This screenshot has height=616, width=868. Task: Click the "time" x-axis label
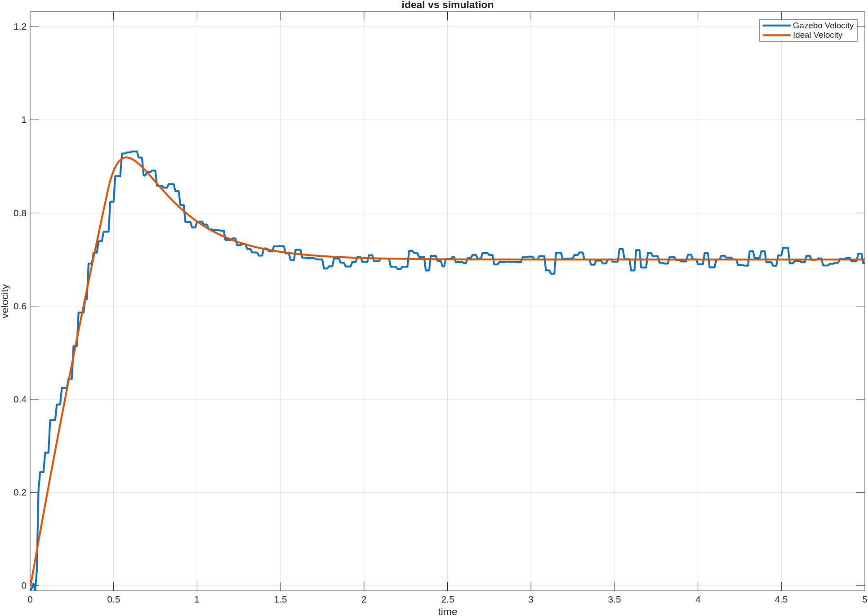pyautogui.click(x=447, y=611)
